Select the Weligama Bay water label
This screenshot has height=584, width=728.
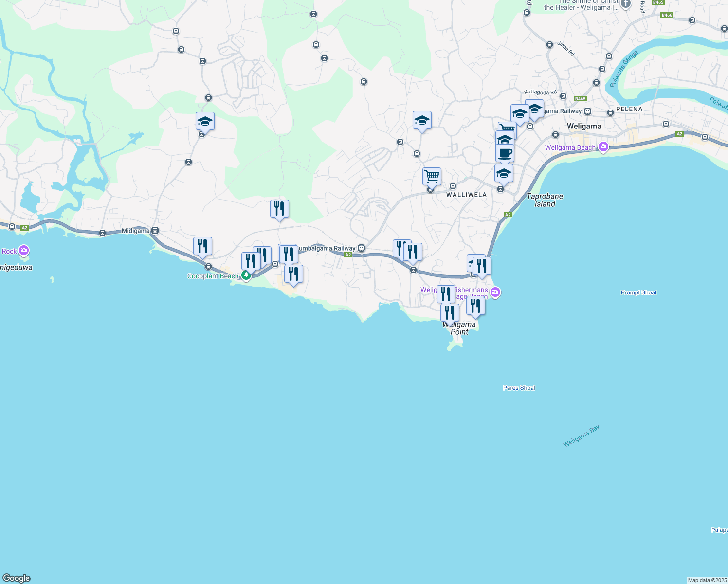coord(581,436)
